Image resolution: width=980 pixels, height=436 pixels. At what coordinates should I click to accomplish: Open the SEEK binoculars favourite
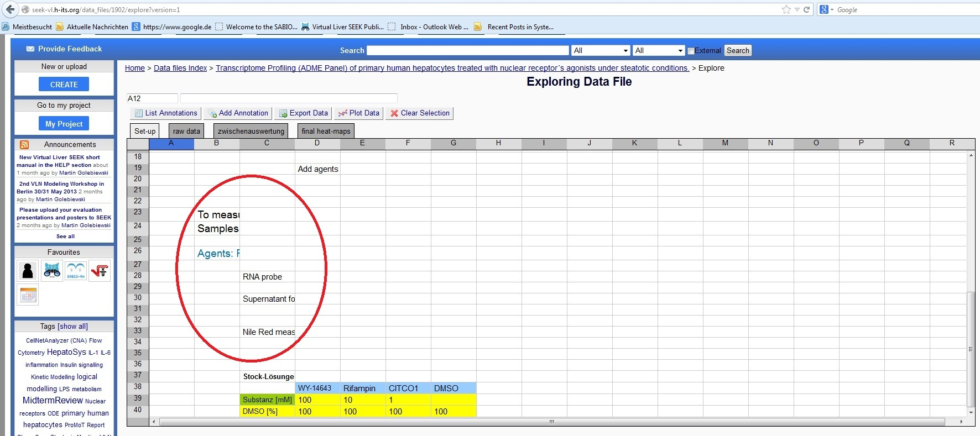click(x=52, y=271)
